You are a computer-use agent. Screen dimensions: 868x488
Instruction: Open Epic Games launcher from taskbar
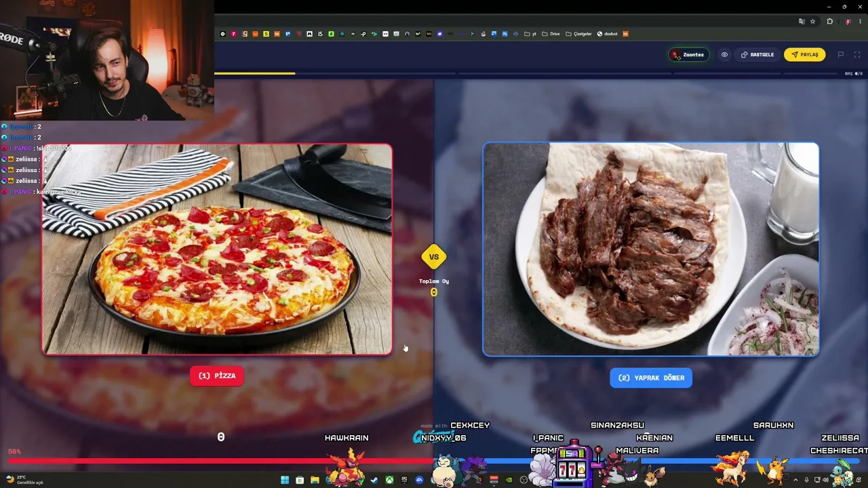coord(404,480)
